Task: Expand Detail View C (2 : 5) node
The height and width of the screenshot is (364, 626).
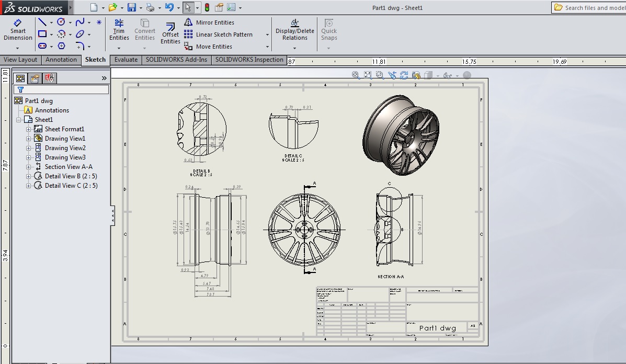Action: pyautogui.click(x=28, y=186)
